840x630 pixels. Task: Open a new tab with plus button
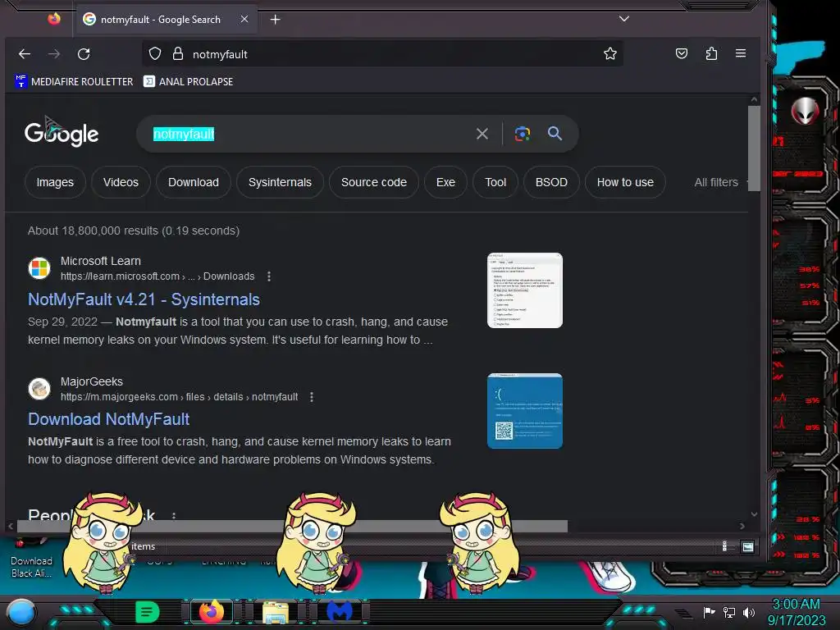tap(275, 20)
